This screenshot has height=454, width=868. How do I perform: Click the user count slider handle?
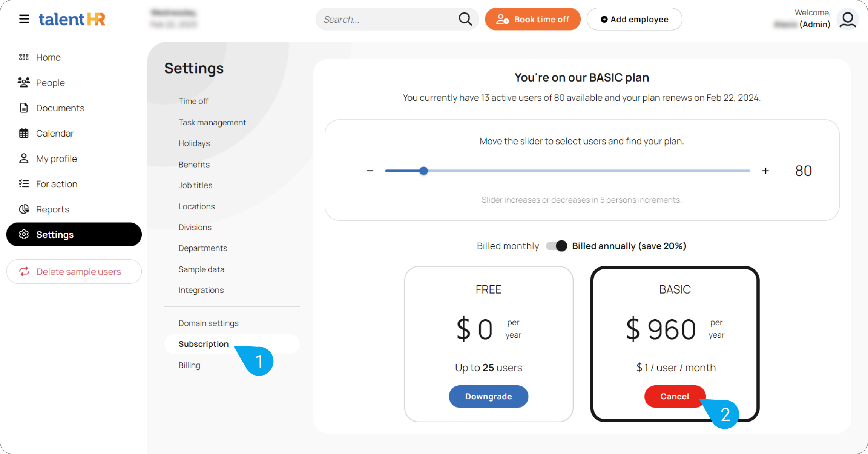[x=424, y=171]
